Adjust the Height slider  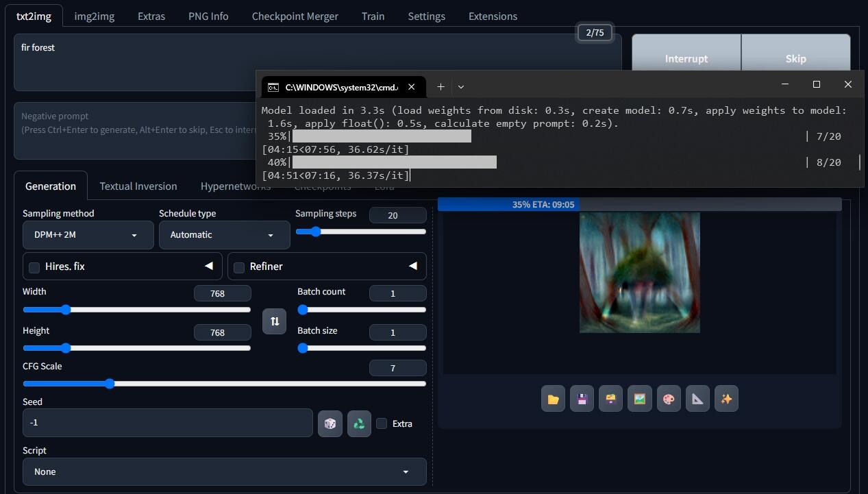point(136,348)
